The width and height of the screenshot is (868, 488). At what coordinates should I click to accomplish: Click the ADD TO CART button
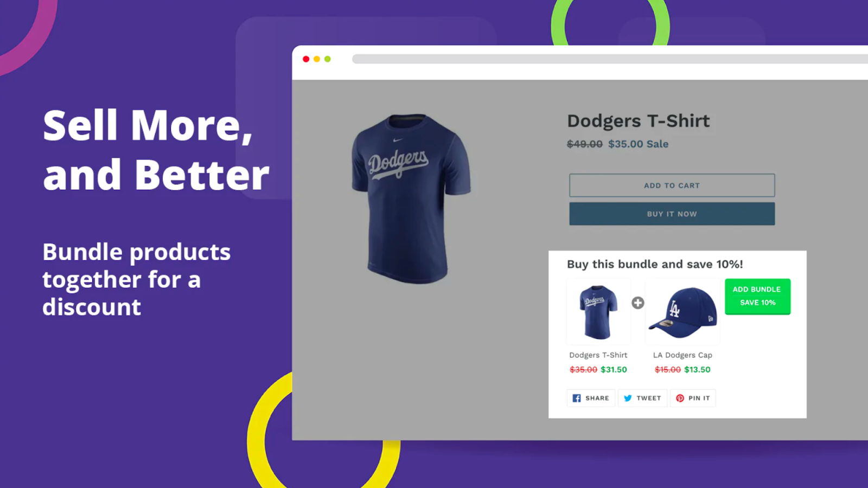click(x=672, y=185)
